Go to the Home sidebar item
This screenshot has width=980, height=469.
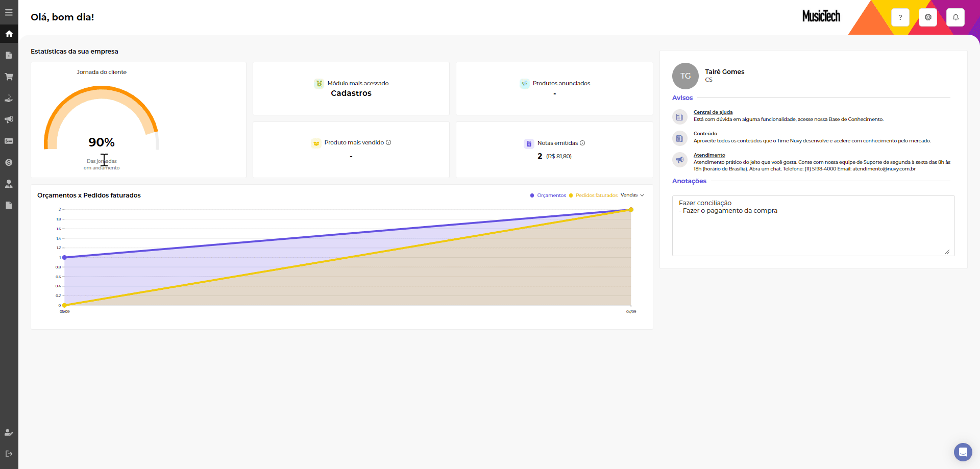pyautogui.click(x=9, y=34)
